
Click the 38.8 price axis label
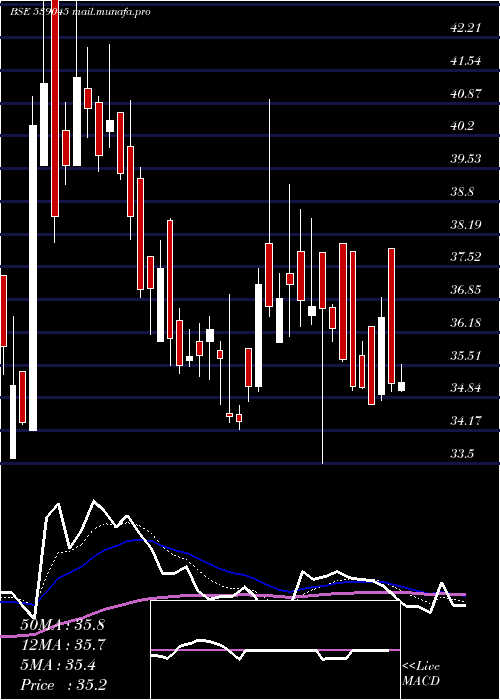pyautogui.click(x=462, y=192)
